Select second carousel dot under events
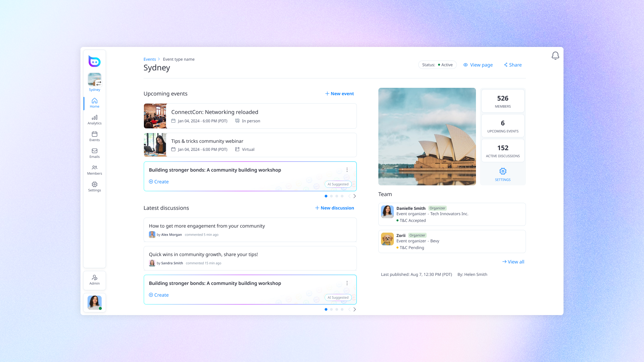Viewport: 644px width, 362px height. click(331, 196)
